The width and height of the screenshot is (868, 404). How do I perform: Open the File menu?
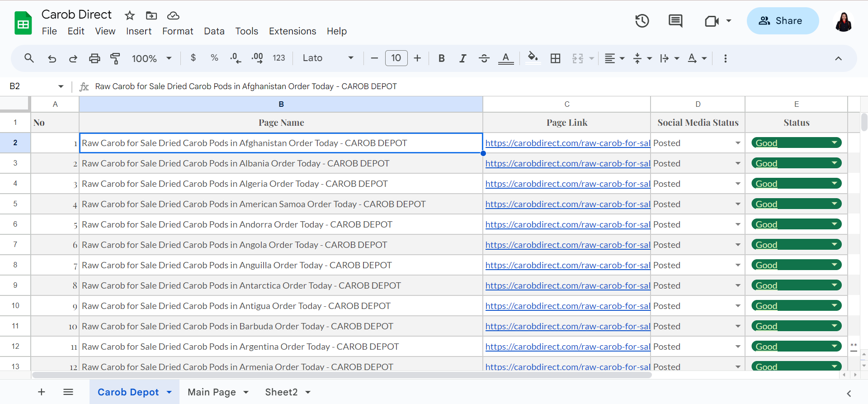pos(49,31)
